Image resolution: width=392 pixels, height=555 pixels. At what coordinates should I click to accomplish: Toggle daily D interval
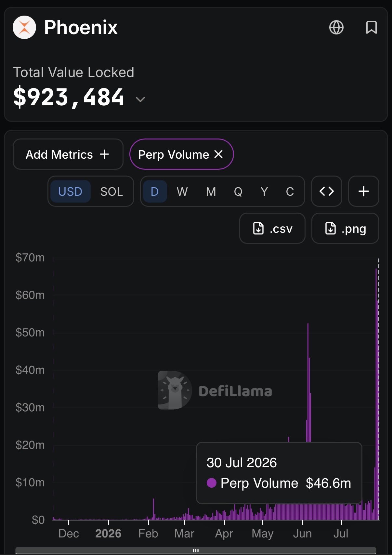point(155,192)
